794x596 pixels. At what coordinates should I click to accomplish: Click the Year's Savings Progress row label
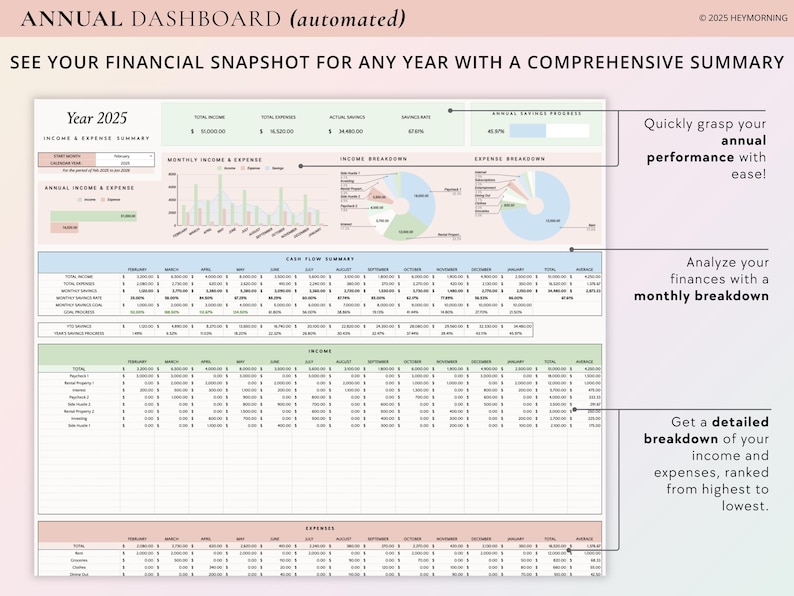click(79, 334)
